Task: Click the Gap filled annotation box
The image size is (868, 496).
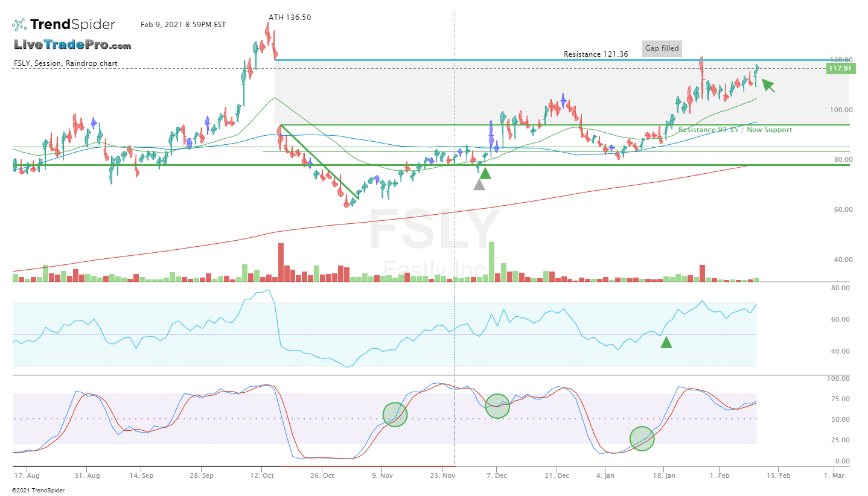Action: (662, 48)
